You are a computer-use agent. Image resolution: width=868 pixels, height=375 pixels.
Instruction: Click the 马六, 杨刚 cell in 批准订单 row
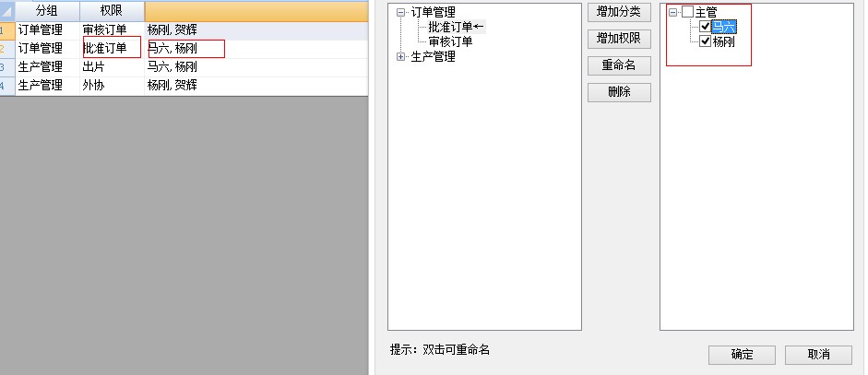point(256,49)
